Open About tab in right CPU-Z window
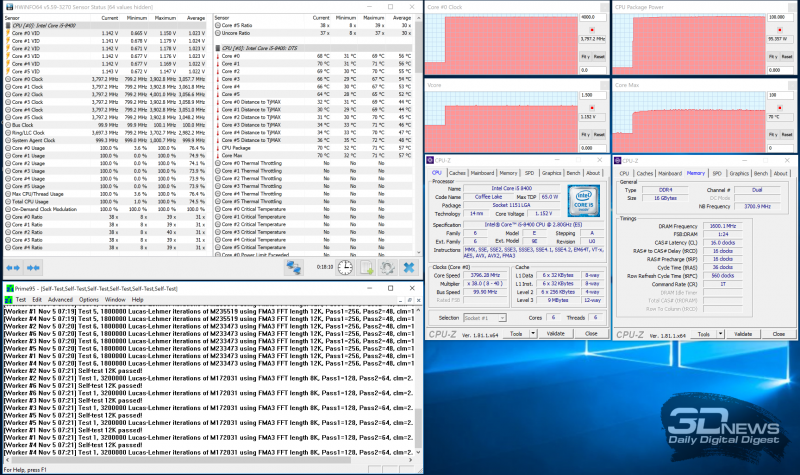 tap(780, 173)
